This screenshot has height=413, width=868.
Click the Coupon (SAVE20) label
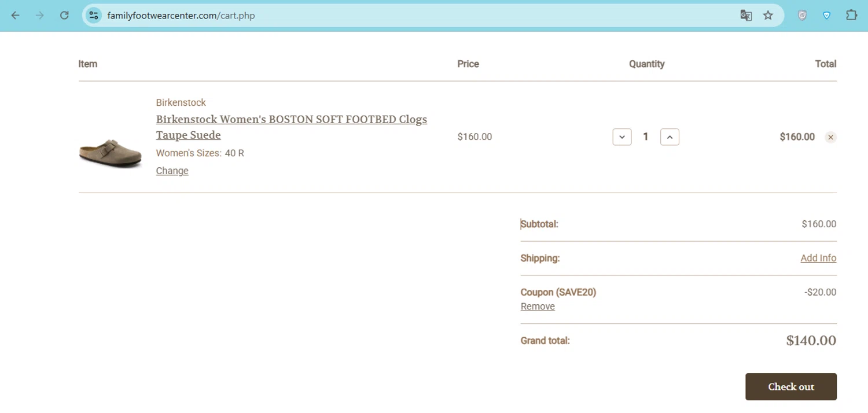558,292
